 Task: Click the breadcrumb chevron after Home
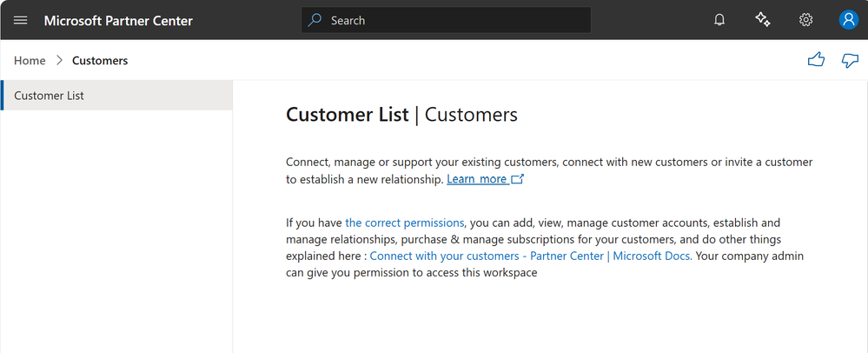click(x=59, y=61)
